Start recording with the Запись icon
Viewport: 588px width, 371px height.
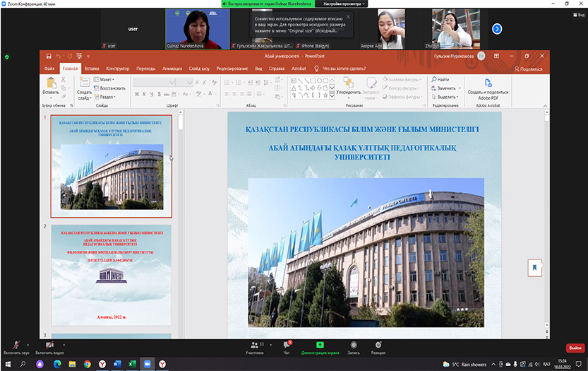[353, 343]
